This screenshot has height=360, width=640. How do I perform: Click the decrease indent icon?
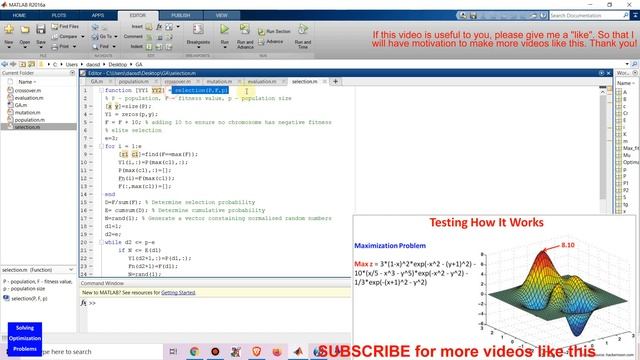pos(169,47)
